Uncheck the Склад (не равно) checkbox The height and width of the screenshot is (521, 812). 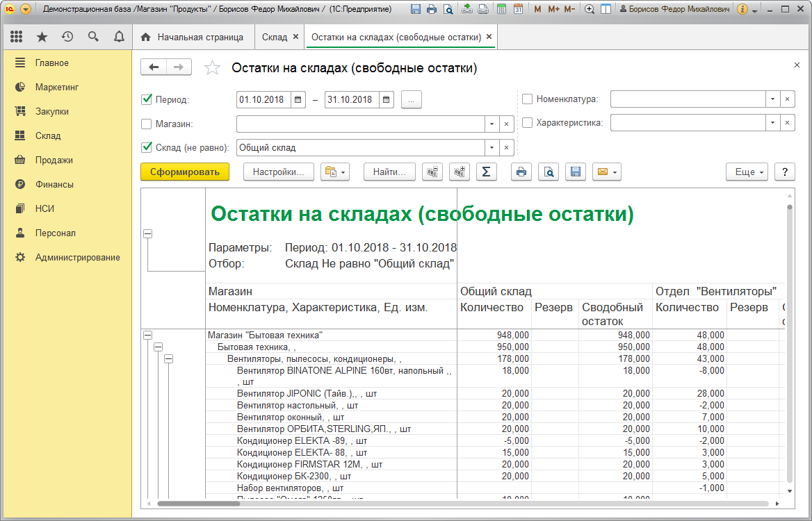click(x=147, y=147)
